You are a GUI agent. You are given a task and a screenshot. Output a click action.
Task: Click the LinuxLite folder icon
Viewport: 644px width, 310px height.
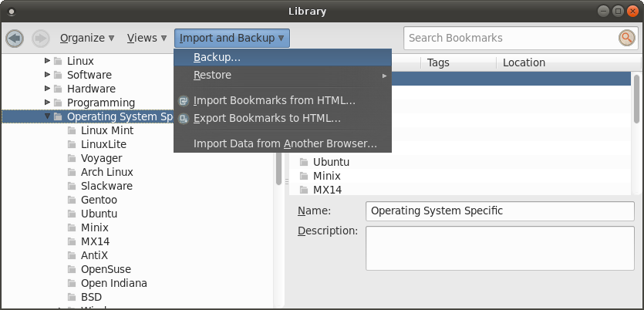(72, 144)
